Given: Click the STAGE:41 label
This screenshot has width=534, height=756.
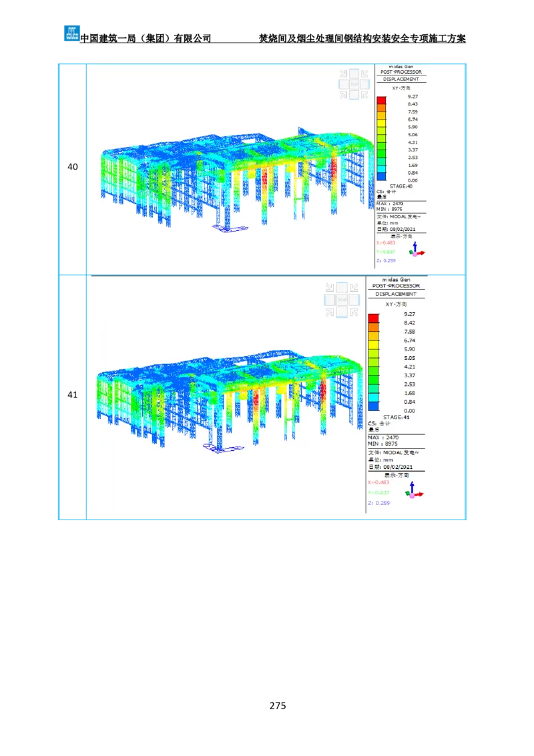Looking at the screenshot, I should pos(396,417).
